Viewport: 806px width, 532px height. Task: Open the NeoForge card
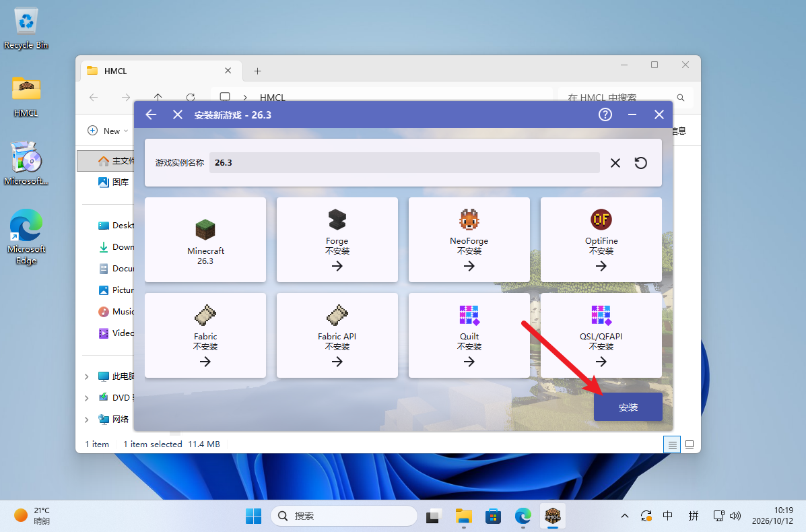(469, 240)
